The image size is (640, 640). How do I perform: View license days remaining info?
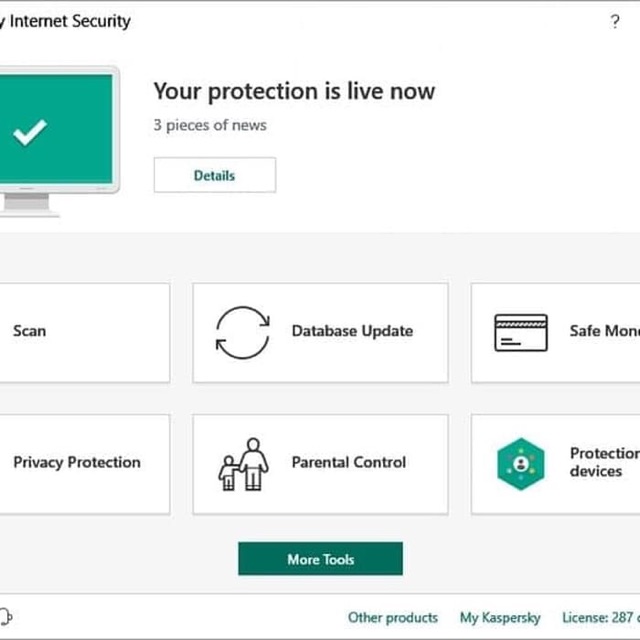pos(600,617)
